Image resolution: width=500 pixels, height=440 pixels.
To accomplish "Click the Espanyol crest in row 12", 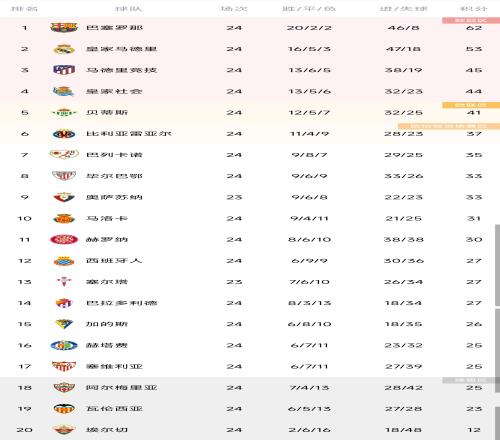I will [64, 261].
